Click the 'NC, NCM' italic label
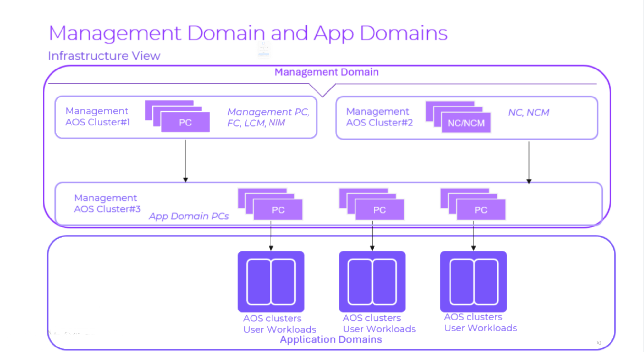Viewport: 644px width, 352px height. tap(528, 112)
